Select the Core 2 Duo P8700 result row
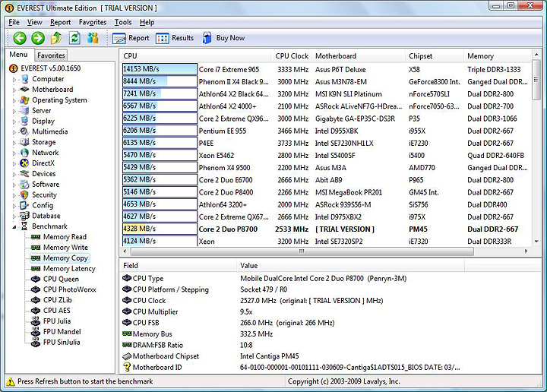The width and height of the screenshot is (547, 392). (x=326, y=229)
